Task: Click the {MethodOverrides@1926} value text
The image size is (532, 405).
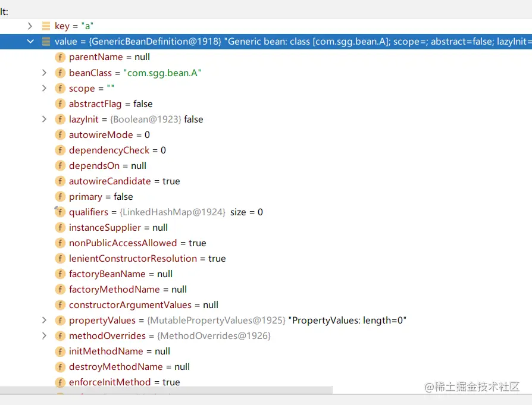Action: pyautogui.click(x=214, y=336)
